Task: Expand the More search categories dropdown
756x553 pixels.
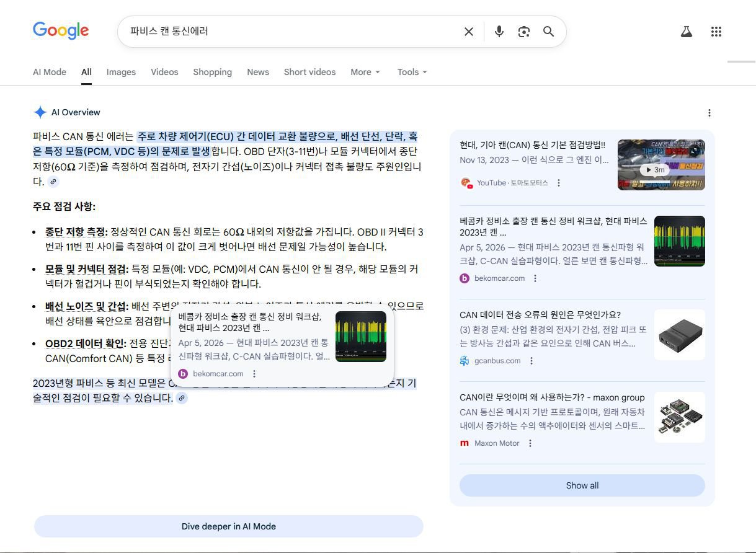Action: click(365, 72)
